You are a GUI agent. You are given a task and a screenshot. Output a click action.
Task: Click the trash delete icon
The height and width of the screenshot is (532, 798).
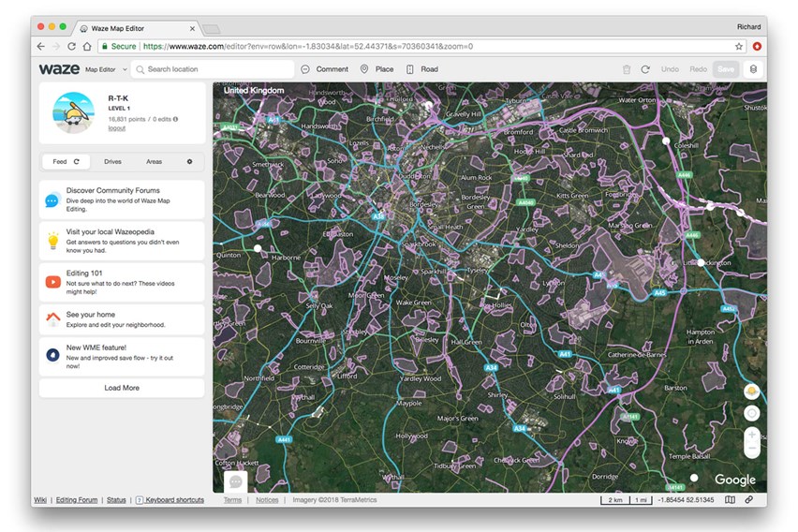coord(627,69)
